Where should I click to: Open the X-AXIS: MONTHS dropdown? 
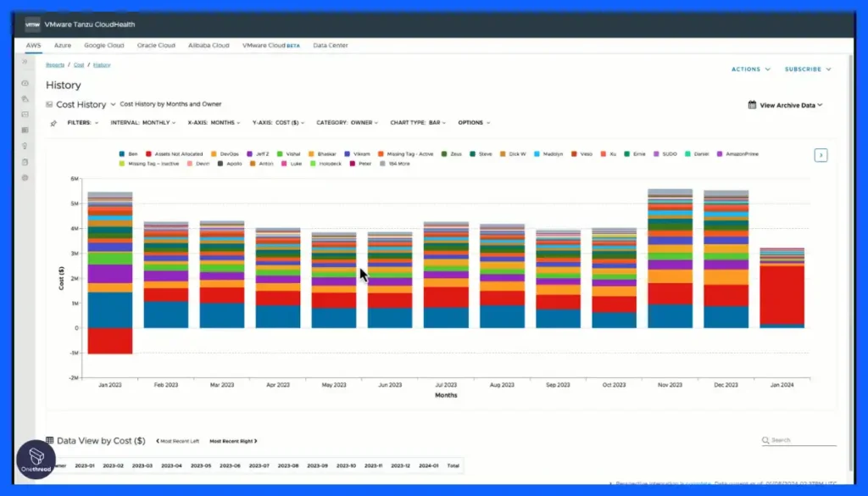point(214,123)
